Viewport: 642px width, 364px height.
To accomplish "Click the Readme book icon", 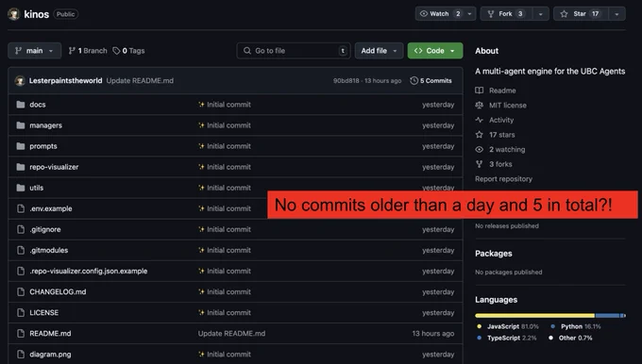I will 479,91.
